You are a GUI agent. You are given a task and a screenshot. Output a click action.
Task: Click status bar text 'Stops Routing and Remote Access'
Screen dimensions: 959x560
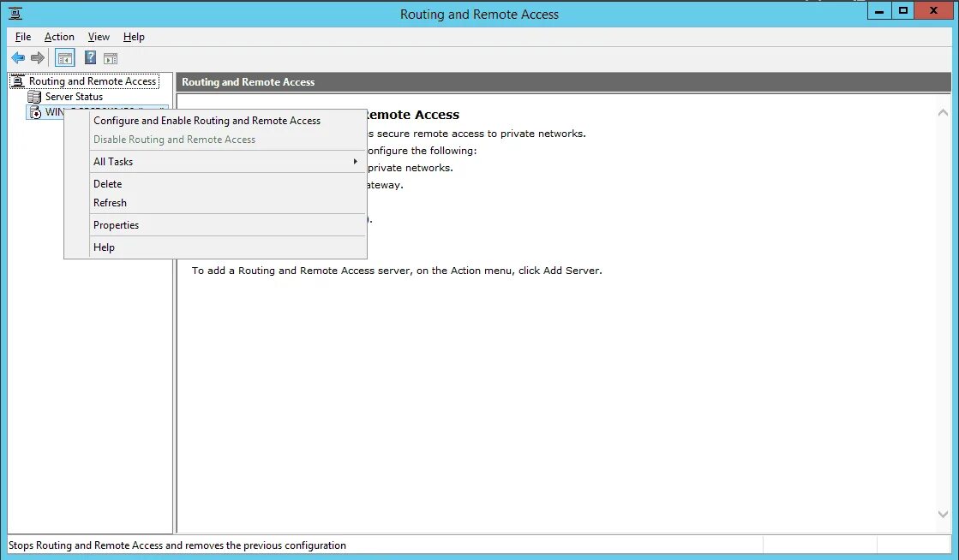86,545
